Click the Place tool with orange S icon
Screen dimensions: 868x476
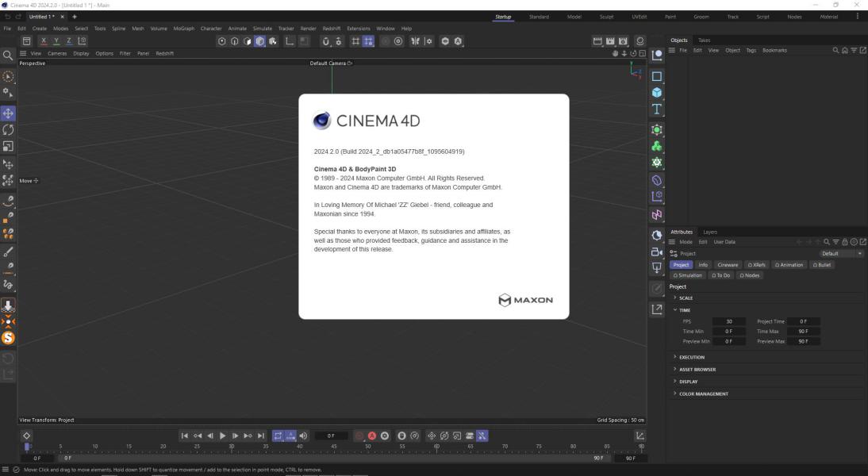click(8, 338)
